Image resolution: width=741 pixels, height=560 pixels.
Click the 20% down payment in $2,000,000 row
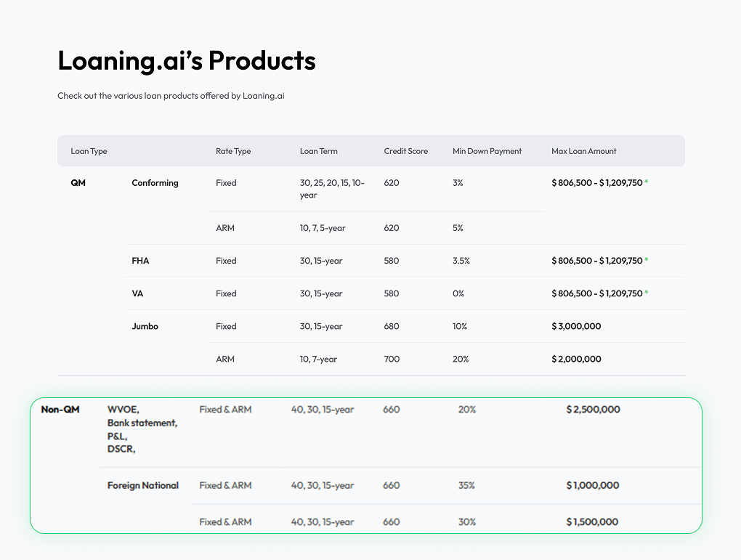tap(461, 359)
